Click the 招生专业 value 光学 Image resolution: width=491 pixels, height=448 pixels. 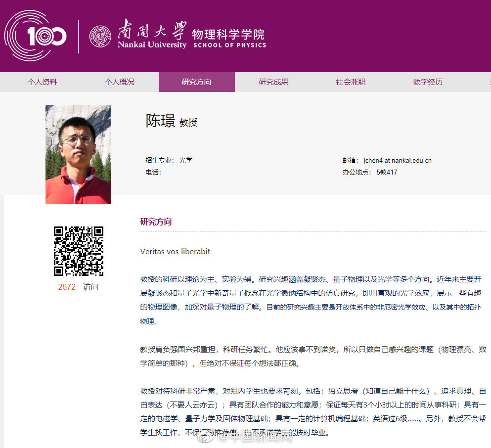(x=186, y=161)
